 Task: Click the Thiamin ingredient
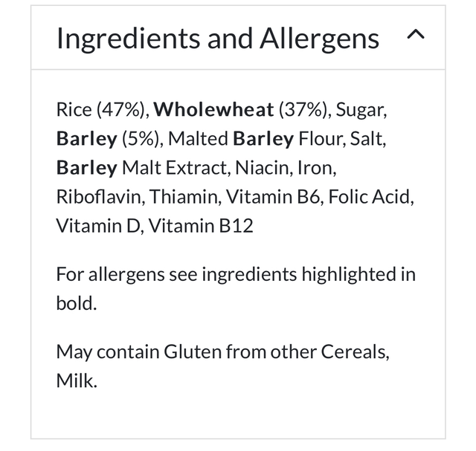tap(184, 197)
